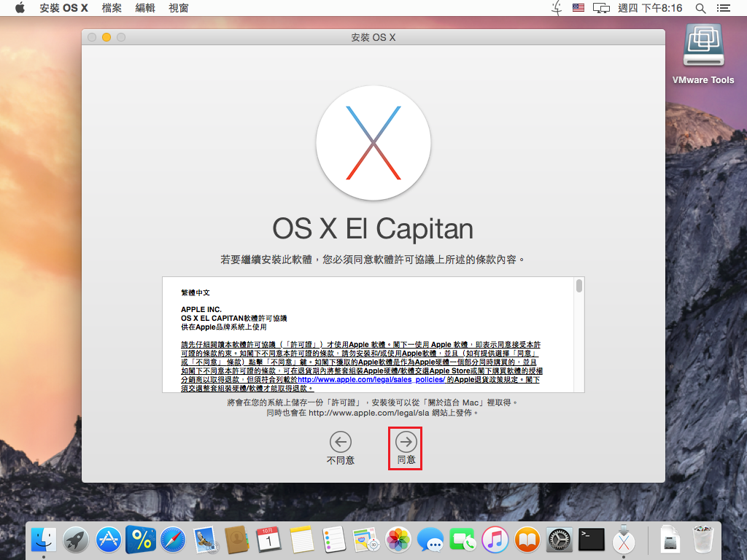747x560 pixels.
Task: Open Contacts from the Dock
Action: pyautogui.click(x=237, y=540)
